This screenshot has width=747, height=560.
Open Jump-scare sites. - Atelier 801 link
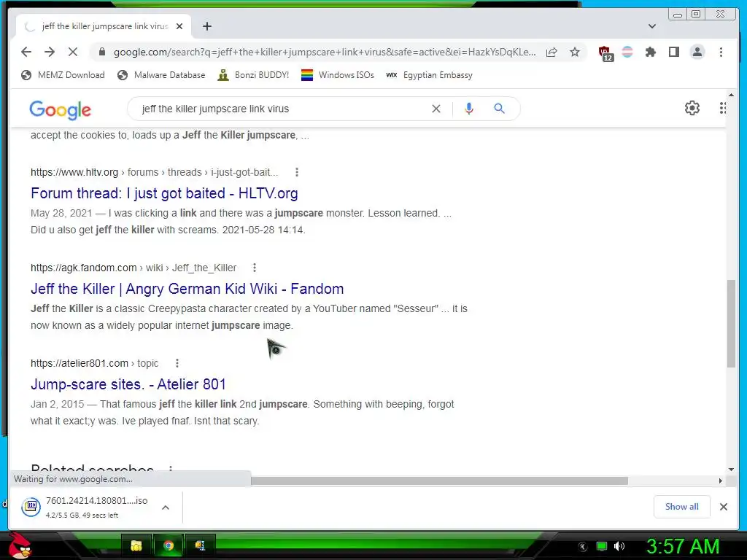(x=128, y=384)
